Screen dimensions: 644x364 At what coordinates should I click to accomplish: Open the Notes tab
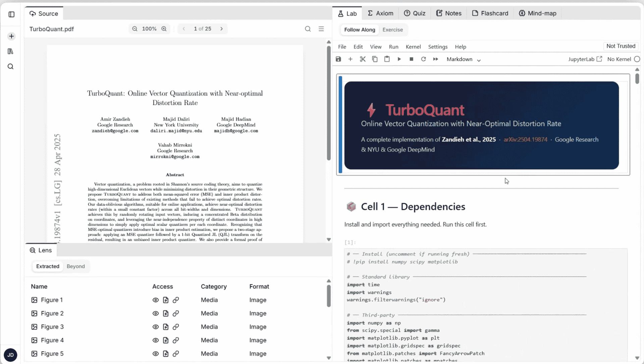(449, 13)
